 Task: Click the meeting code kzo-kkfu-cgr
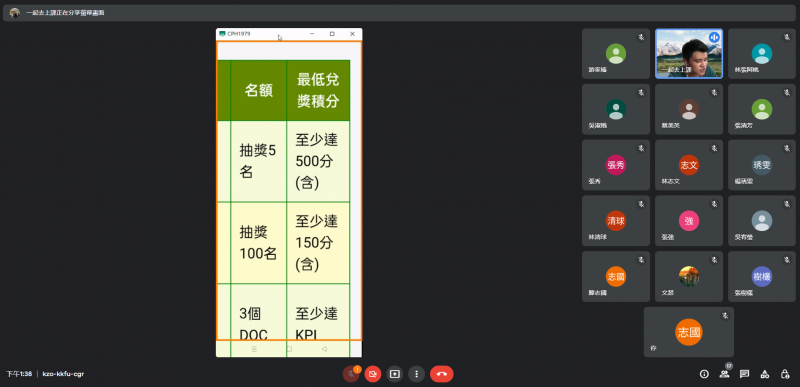click(63, 374)
